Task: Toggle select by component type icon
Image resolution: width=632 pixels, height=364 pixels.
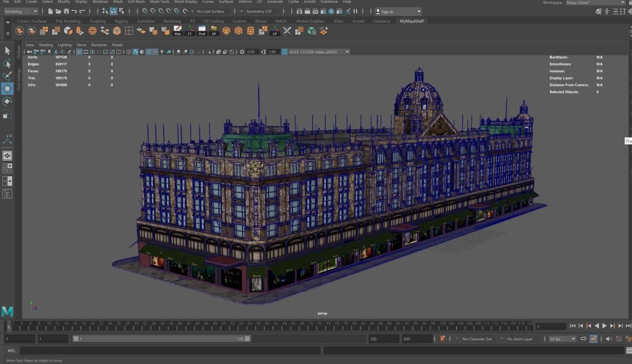Action: click(x=121, y=11)
